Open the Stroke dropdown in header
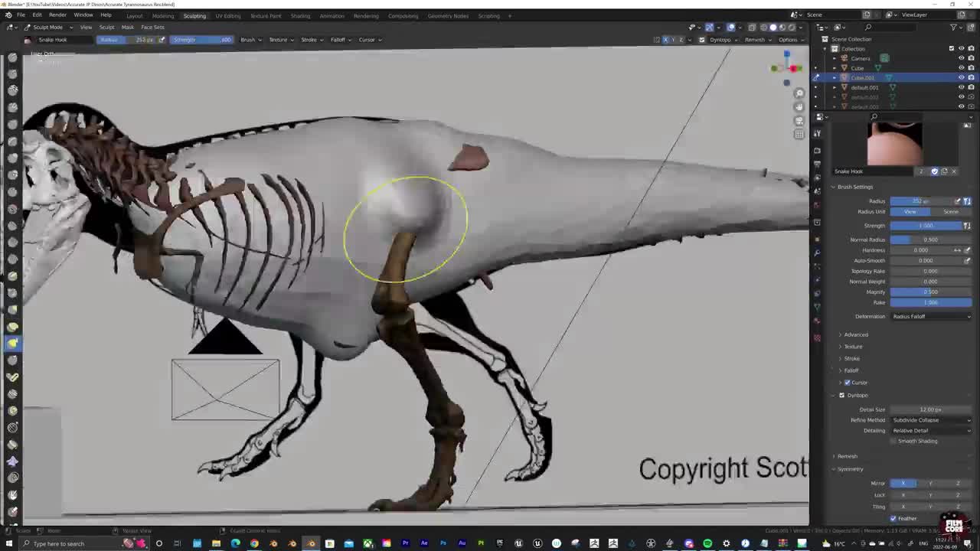The image size is (980, 551). tap(312, 40)
